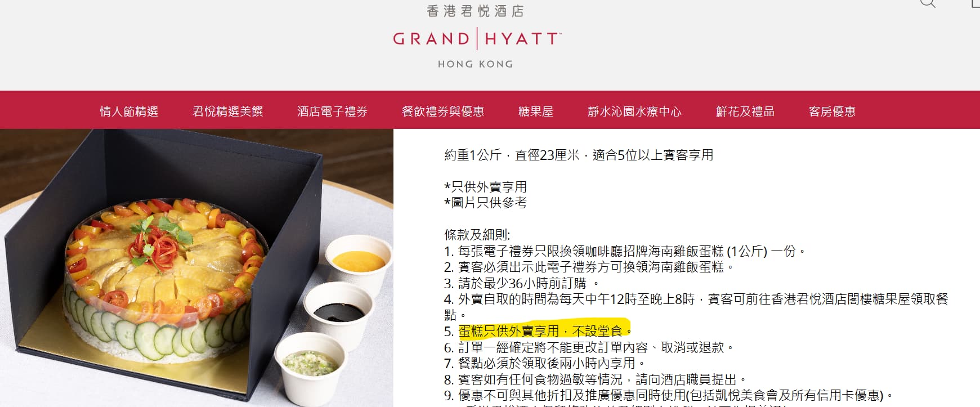Open the 糖果屋 menu item
980x407 pixels.
[536, 111]
